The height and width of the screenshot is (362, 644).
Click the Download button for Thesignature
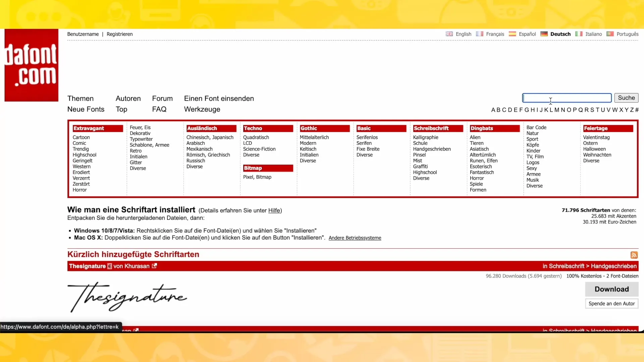click(612, 289)
